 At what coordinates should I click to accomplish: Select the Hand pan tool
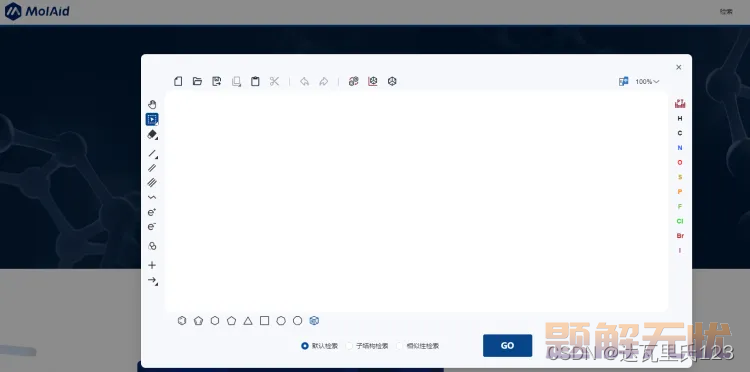152,104
